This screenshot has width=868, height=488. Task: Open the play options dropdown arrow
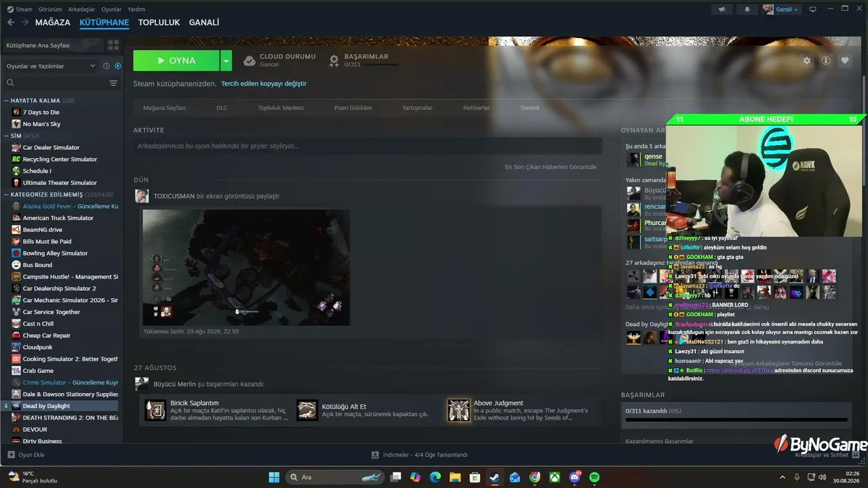click(x=226, y=60)
